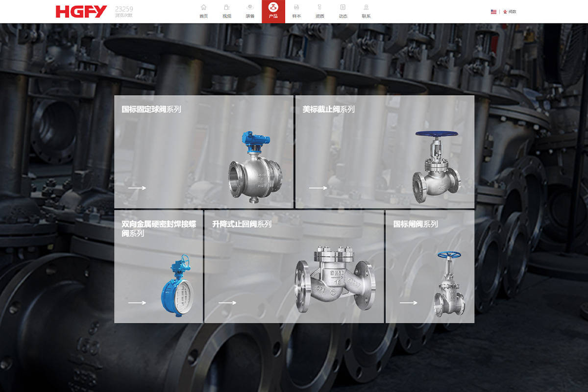Click the gate valve product image
Image resolution: width=588 pixels, height=392 pixels.
coord(449,284)
